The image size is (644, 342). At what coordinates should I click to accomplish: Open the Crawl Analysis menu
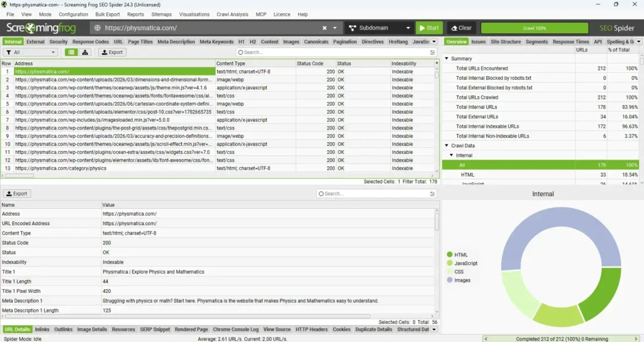pos(233,14)
